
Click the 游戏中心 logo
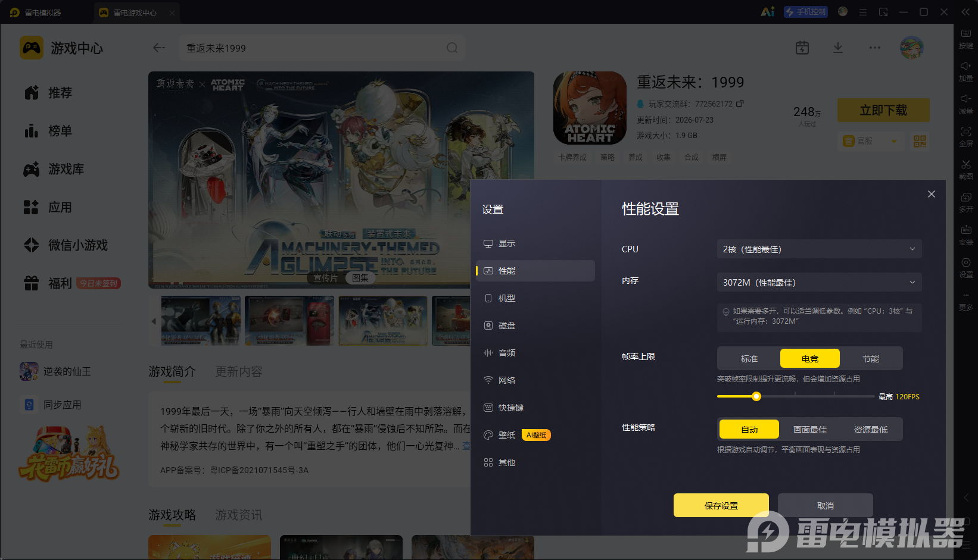point(32,48)
